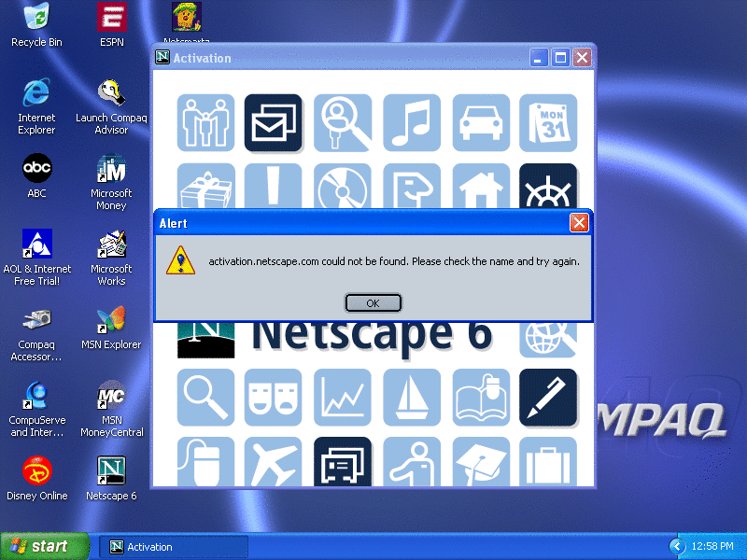The width and height of the screenshot is (747, 560).
Task: Expand hidden system tray icons arrow
Action: (x=676, y=547)
